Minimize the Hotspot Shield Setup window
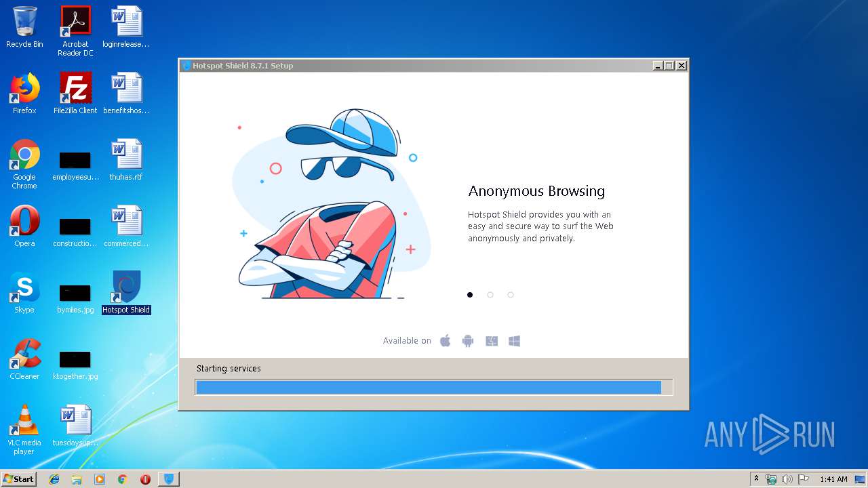This screenshot has width=868, height=488. click(x=657, y=66)
